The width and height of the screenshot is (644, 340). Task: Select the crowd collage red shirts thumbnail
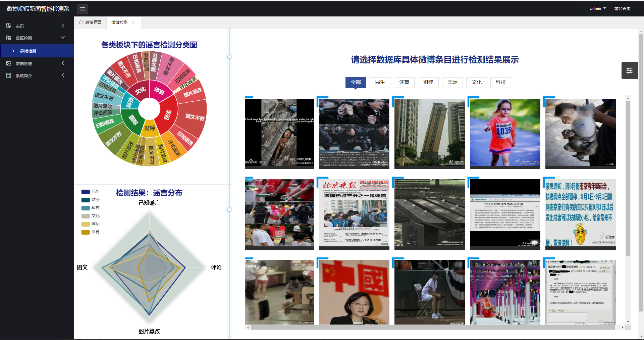(279, 214)
